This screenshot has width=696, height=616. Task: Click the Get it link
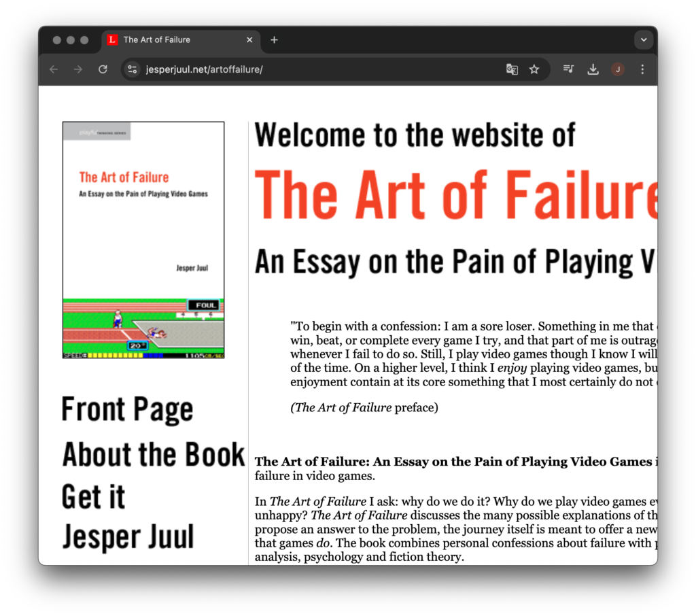click(93, 496)
